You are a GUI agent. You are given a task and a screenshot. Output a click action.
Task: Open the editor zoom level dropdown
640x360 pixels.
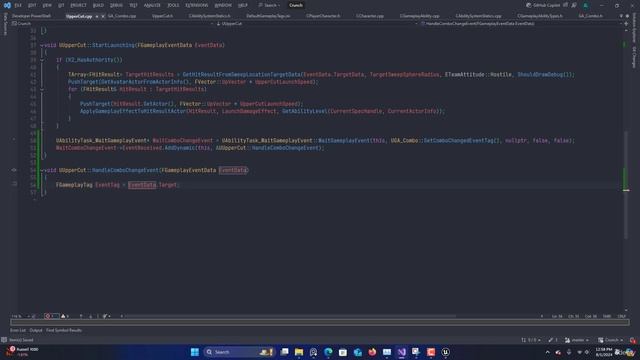click(21, 316)
